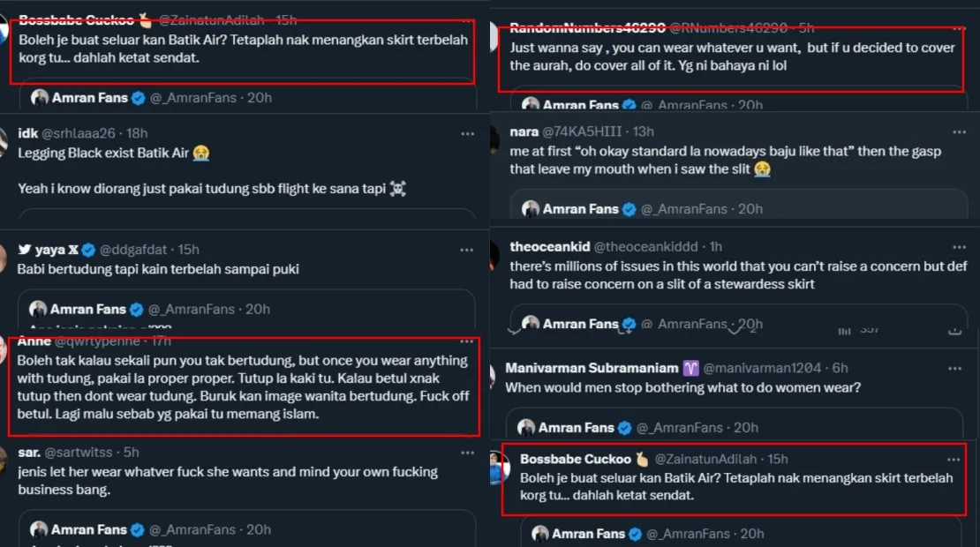Screen dimensions: 980x547
Task: Open more options on idk's tweet
Action: (467, 133)
